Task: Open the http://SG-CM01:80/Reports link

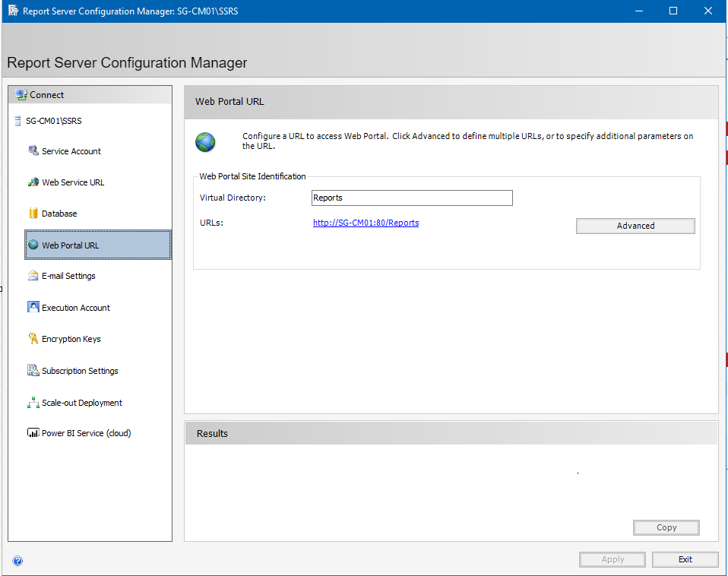Action: [x=366, y=223]
